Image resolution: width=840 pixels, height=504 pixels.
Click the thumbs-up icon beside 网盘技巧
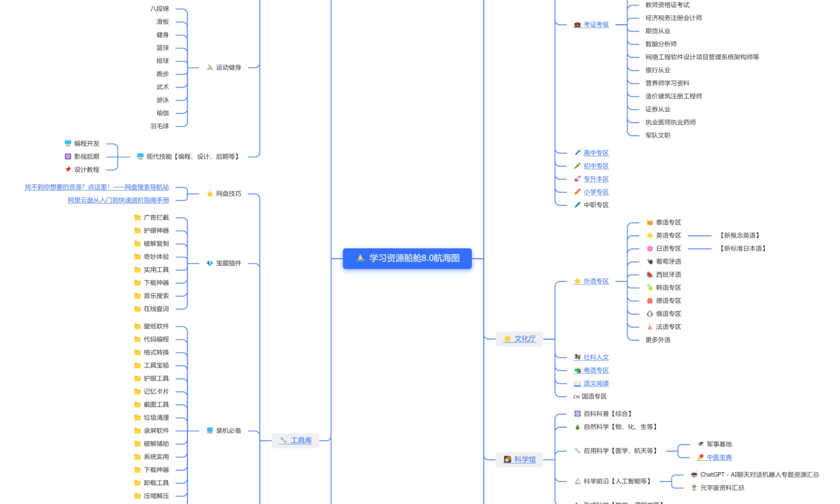(x=210, y=194)
